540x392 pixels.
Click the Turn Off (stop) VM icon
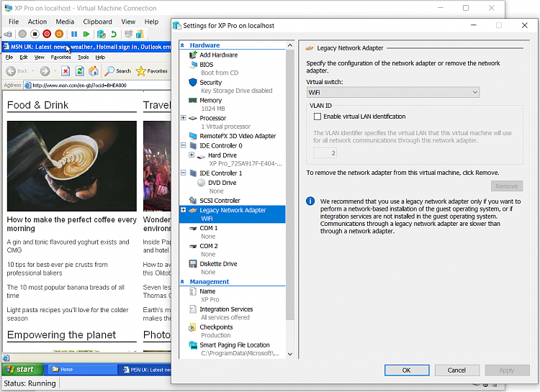35,34
